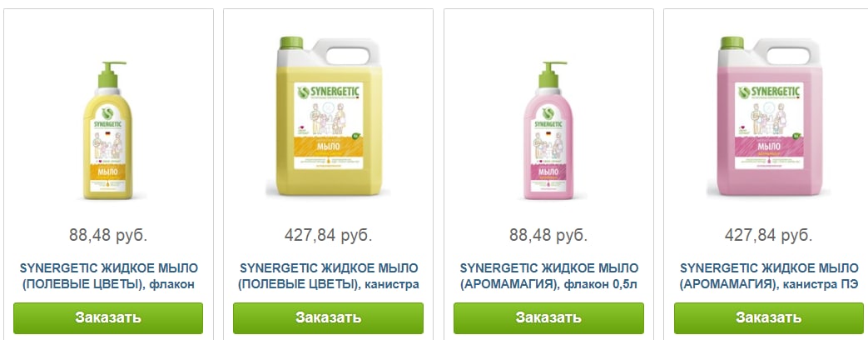Open the АРОМАМАГИЯ канистра ПЭ product link

click(769, 277)
